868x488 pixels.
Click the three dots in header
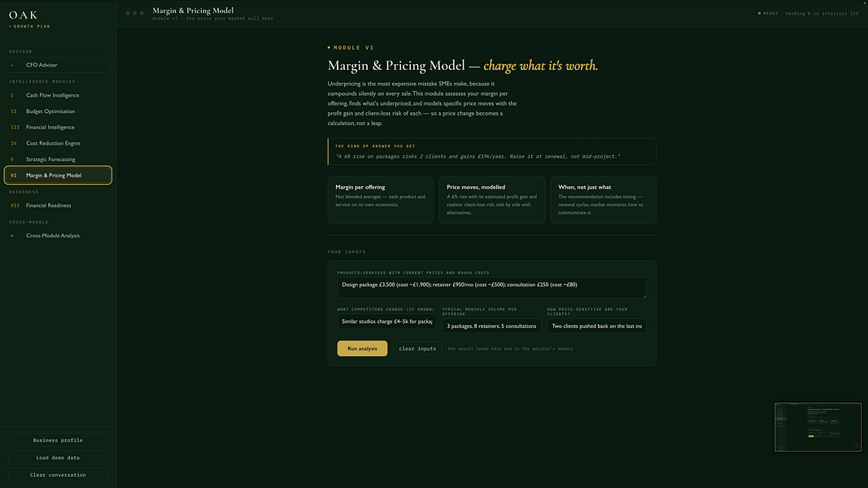[134, 13]
